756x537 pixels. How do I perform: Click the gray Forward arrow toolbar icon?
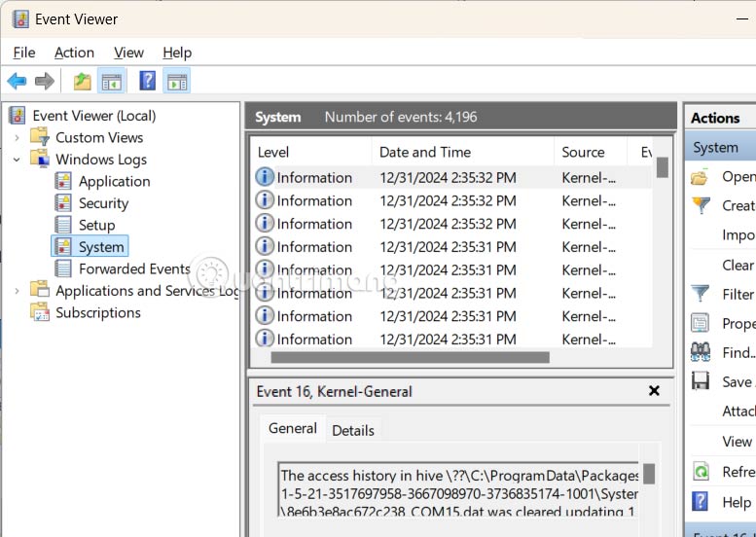coord(45,81)
